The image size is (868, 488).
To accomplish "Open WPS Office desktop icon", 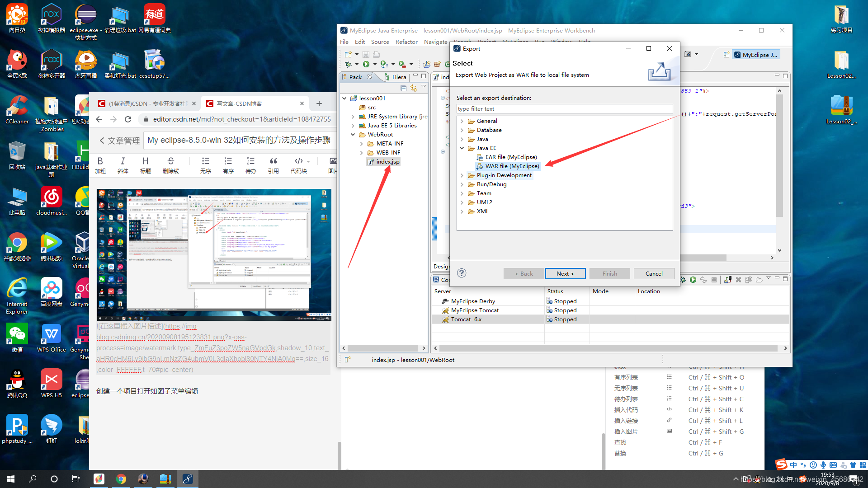I will (52, 338).
